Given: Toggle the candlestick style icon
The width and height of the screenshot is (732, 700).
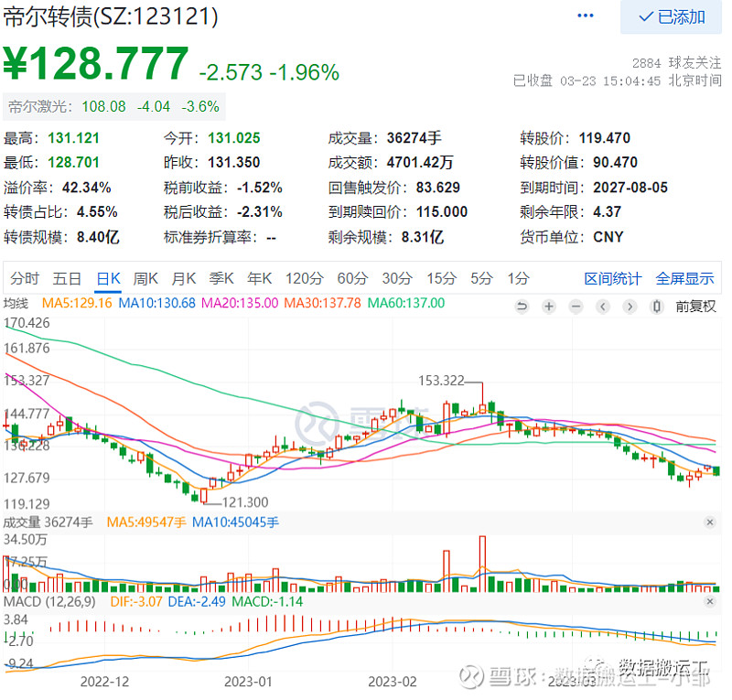Looking at the screenshot, I should click(657, 307).
